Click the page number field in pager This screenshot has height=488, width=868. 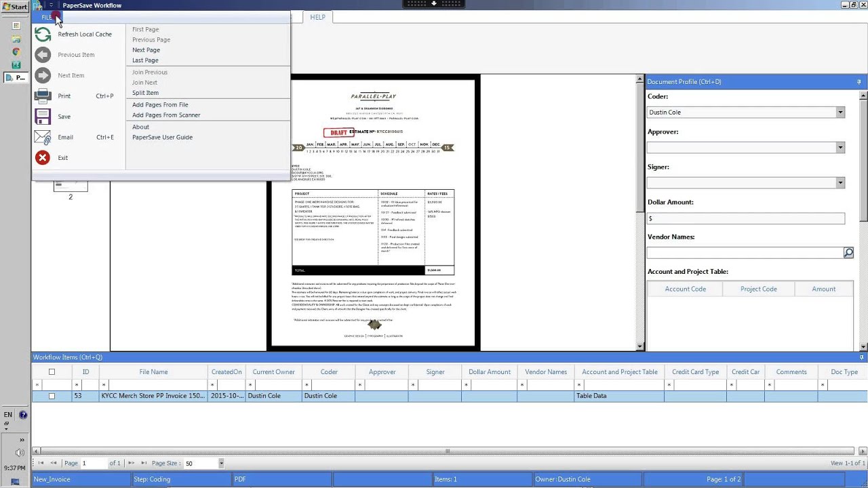coord(94,464)
